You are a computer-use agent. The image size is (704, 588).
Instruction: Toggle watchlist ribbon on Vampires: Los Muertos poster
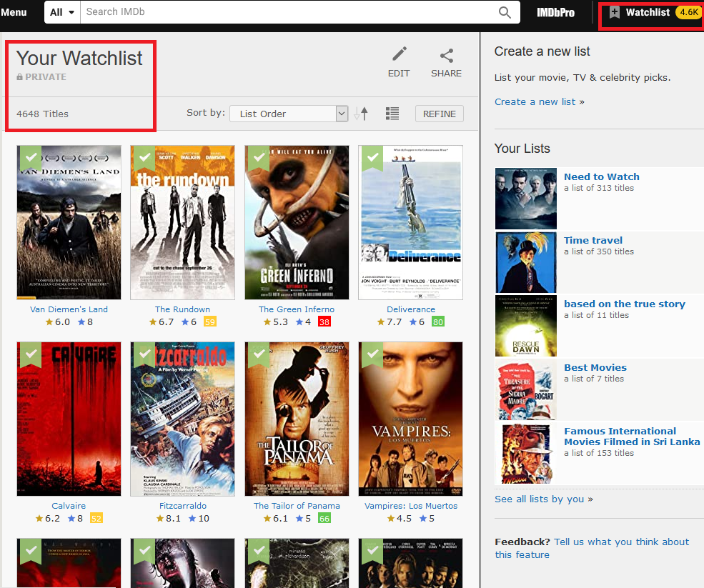[372, 354]
